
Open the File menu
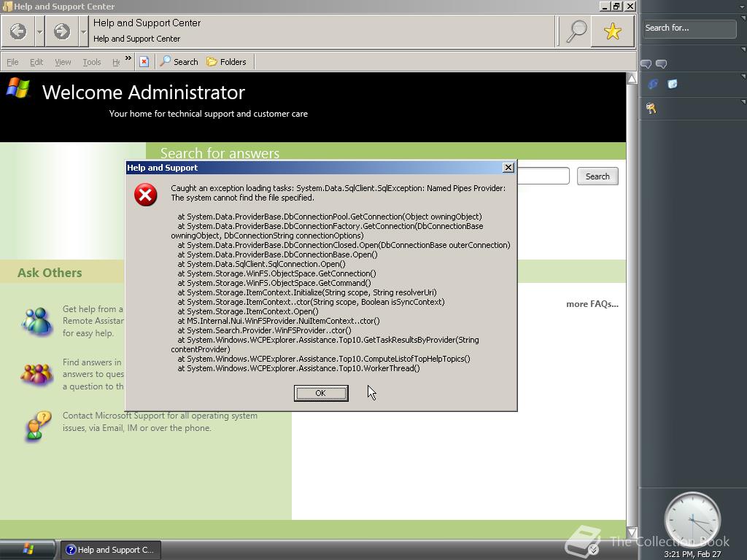(x=13, y=62)
